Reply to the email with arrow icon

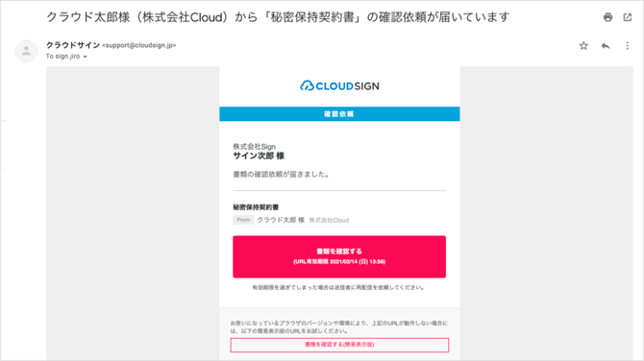[606, 45]
